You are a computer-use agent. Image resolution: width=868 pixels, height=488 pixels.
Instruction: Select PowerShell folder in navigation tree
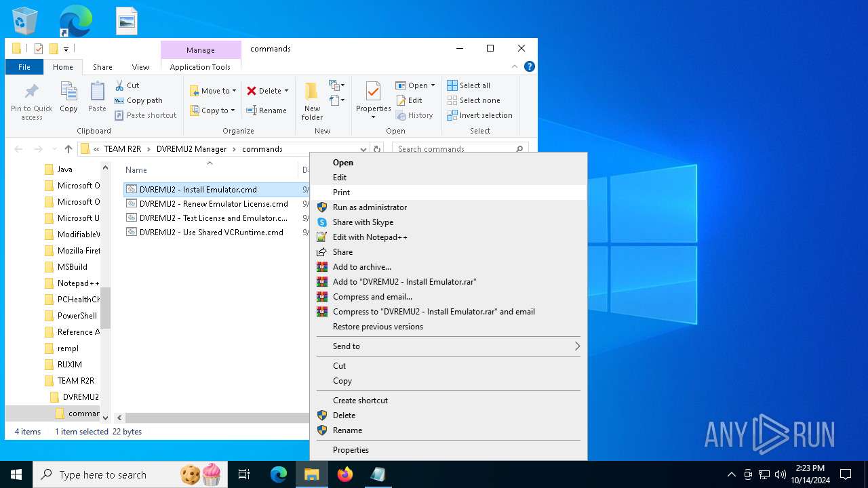72,316
